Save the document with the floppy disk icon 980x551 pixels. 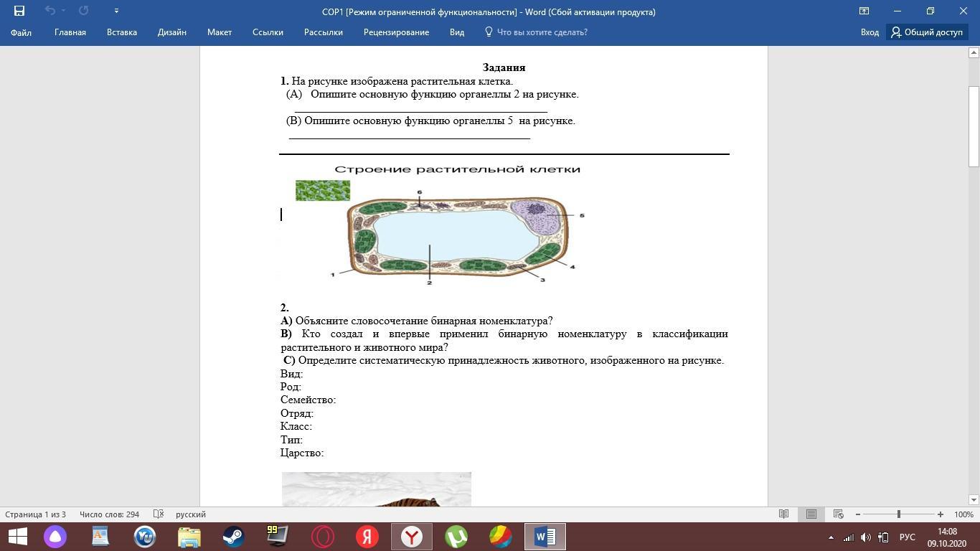click(19, 11)
